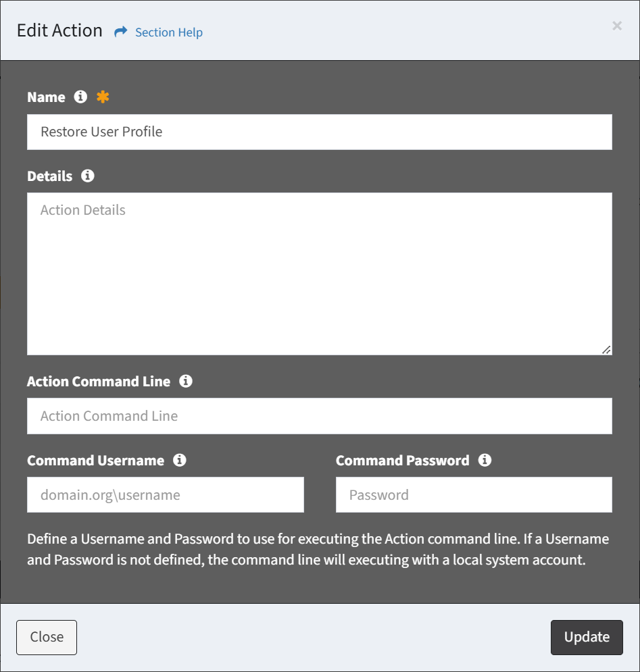Show info for Command Username
The image size is (640, 672).
coord(180,460)
